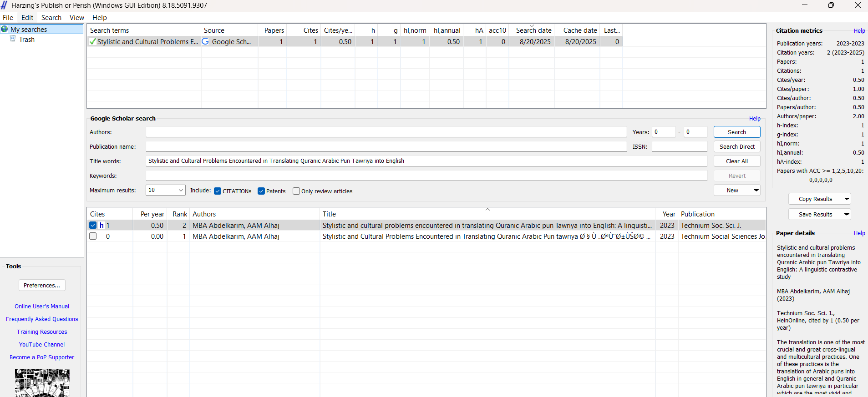Check the second result row checkbox
The height and width of the screenshot is (397, 868).
[93, 236]
